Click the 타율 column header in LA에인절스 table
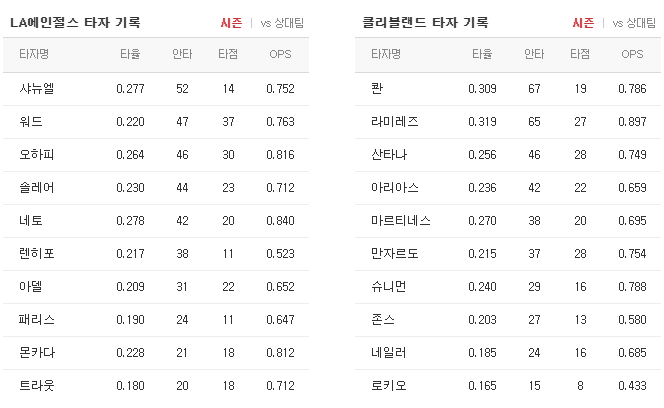Screen dimensions: 664x408 130,54
